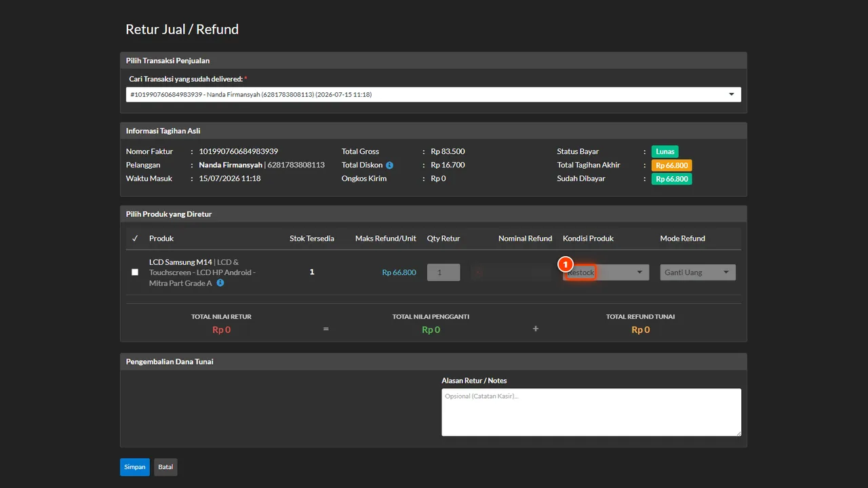Image resolution: width=868 pixels, height=488 pixels.
Task: Open the delivered transaction search dropdown
Action: pyautogui.click(x=433, y=94)
